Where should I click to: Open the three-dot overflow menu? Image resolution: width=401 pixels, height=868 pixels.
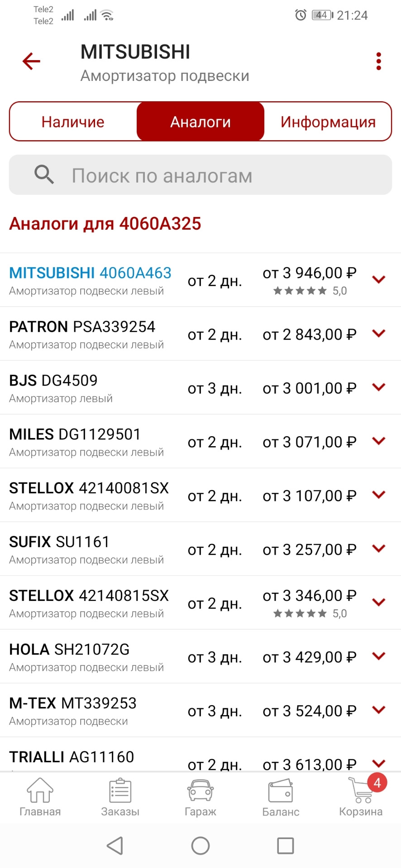click(378, 61)
